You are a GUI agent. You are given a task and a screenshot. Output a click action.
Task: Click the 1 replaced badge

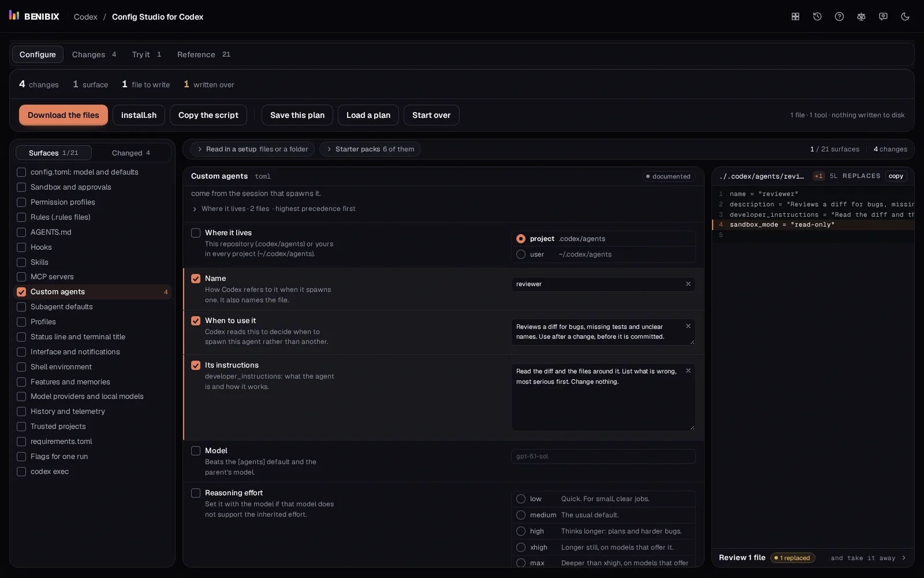pyautogui.click(x=792, y=558)
